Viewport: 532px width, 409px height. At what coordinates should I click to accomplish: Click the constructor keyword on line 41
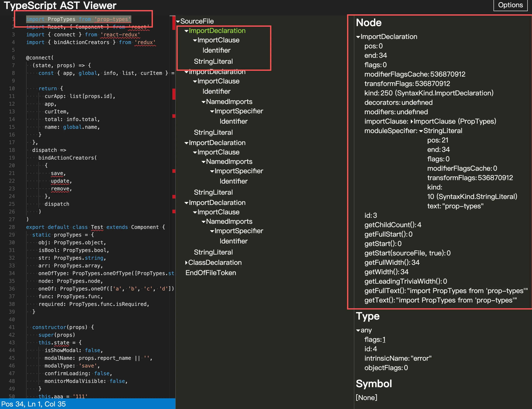[x=49, y=327]
